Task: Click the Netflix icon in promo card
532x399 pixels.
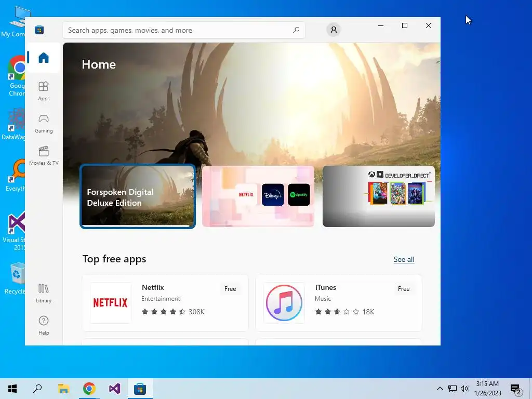Action: [246, 195]
